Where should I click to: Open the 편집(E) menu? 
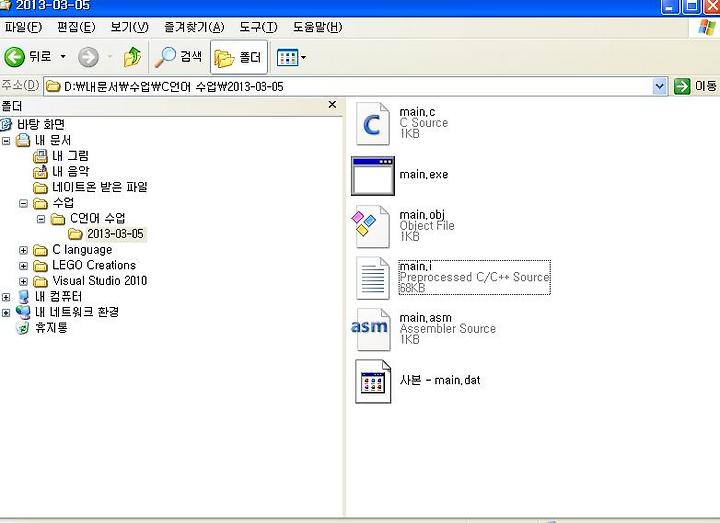(76, 27)
